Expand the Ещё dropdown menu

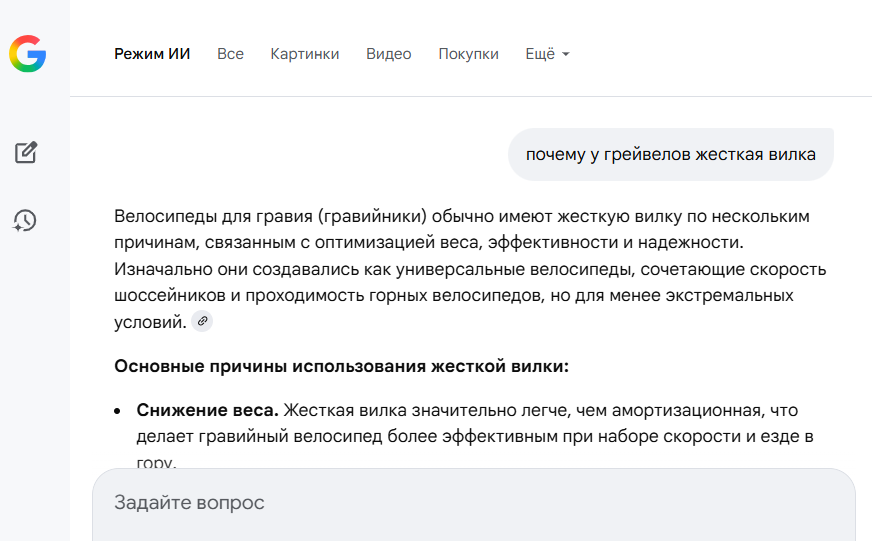[546, 54]
